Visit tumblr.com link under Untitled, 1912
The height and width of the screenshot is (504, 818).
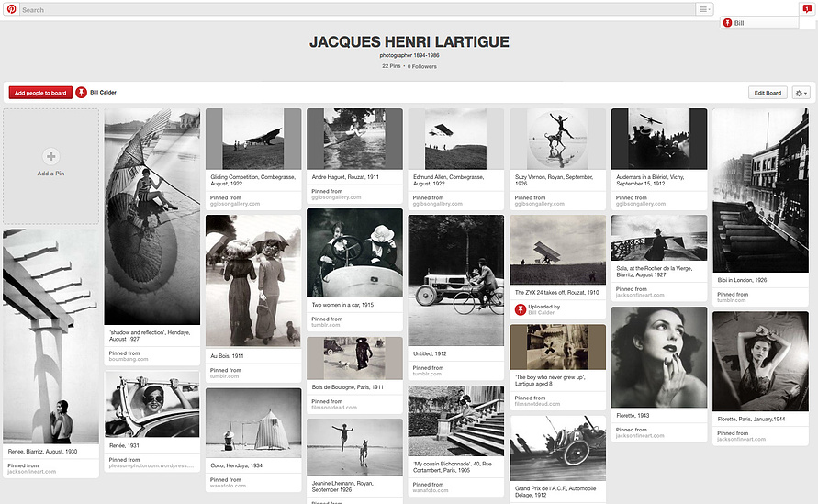click(x=427, y=374)
